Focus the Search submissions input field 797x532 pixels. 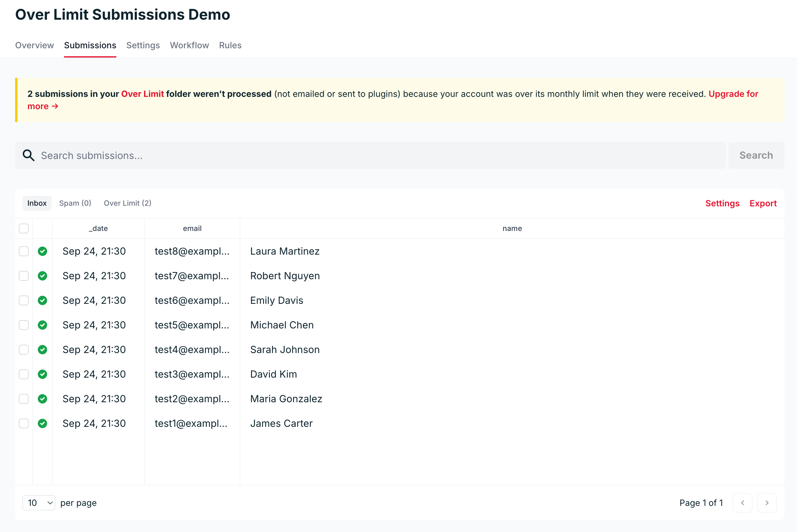tap(370, 155)
